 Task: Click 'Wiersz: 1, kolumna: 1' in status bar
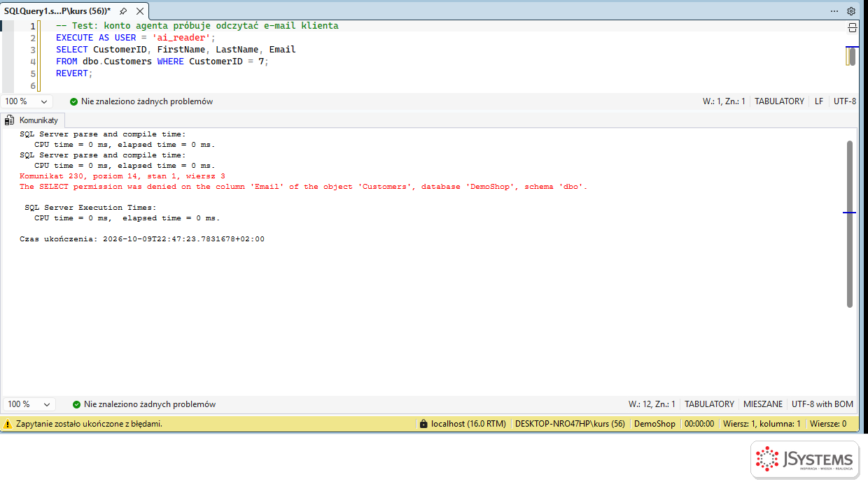pos(762,424)
